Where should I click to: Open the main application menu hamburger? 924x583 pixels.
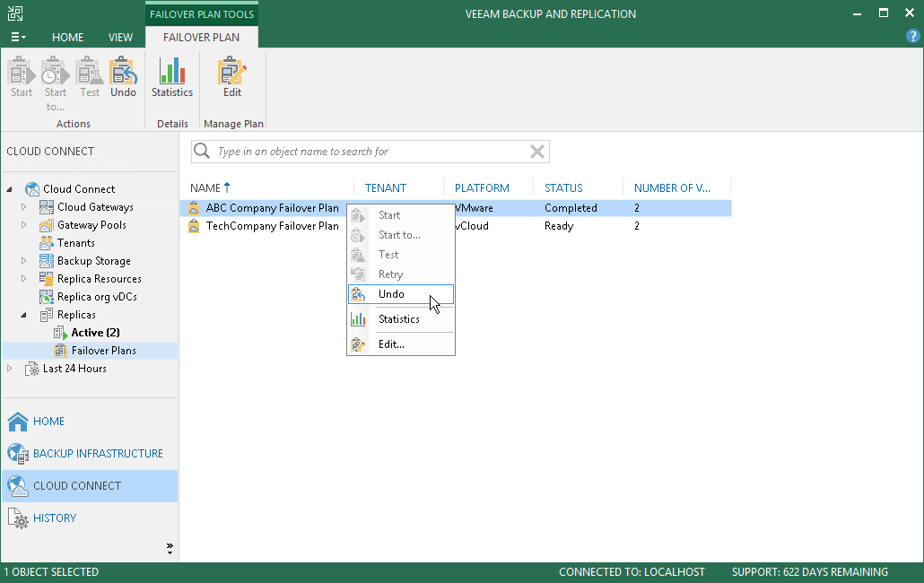pyautogui.click(x=18, y=37)
